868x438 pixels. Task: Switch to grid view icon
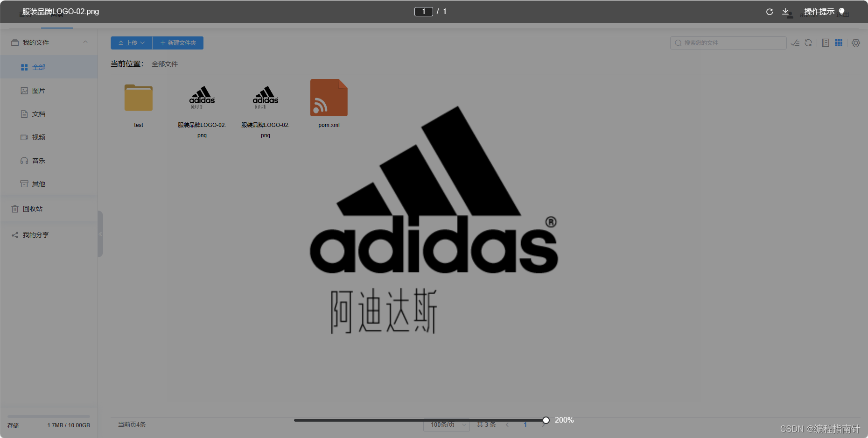click(839, 43)
